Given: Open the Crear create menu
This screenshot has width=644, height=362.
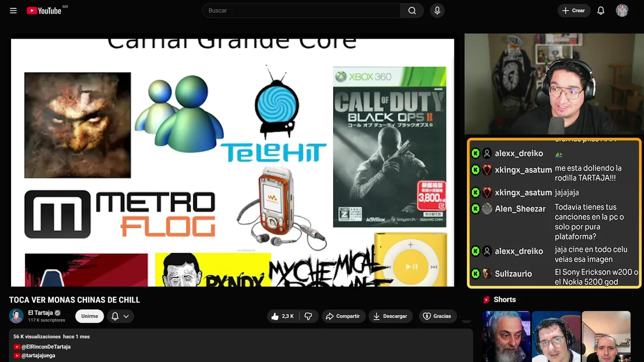Looking at the screenshot, I should (574, 11).
